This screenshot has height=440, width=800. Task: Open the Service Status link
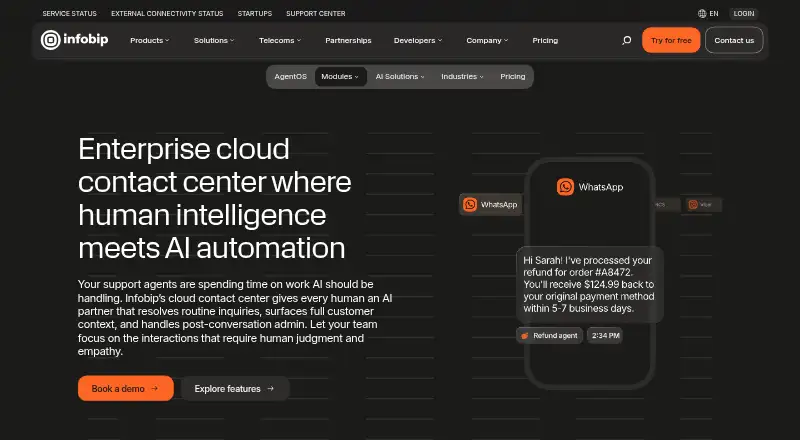point(69,14)
